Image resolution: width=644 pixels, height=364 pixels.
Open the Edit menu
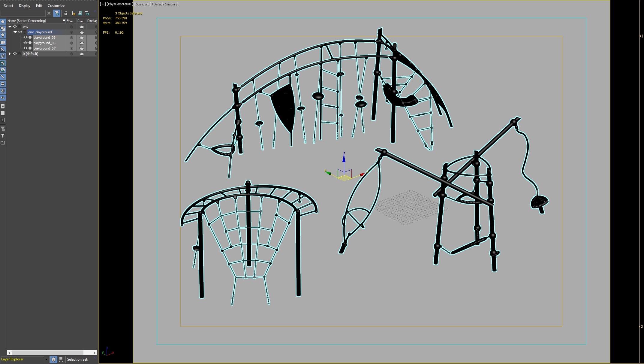tap(39, 5)
